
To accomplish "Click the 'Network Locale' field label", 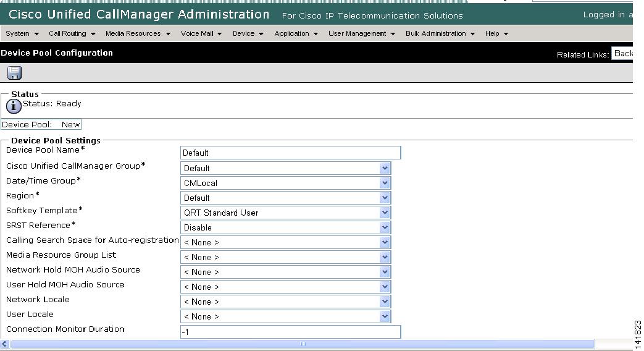I will (38, 299).
